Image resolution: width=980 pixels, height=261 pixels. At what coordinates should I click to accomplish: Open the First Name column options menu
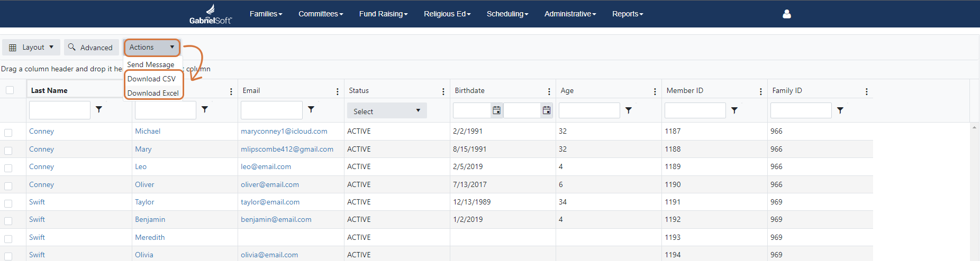(x=231, y=91)
